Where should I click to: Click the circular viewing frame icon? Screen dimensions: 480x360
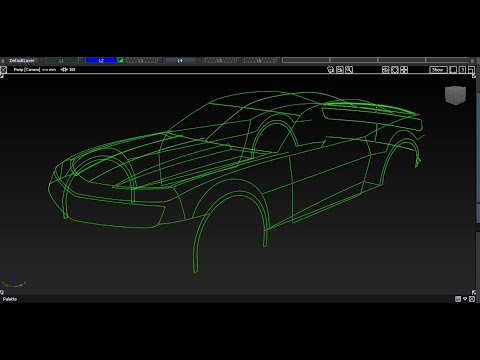(x=395, y=69)
